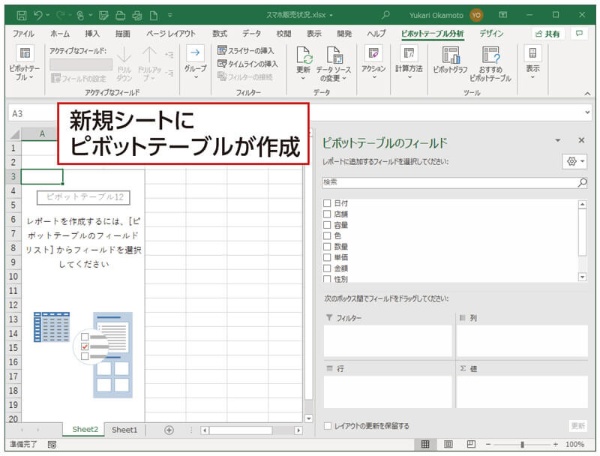This screenshot has width=600, height=456.
Task: Check the 店舗 field checkbox
Action: click(x=327, y=214)
